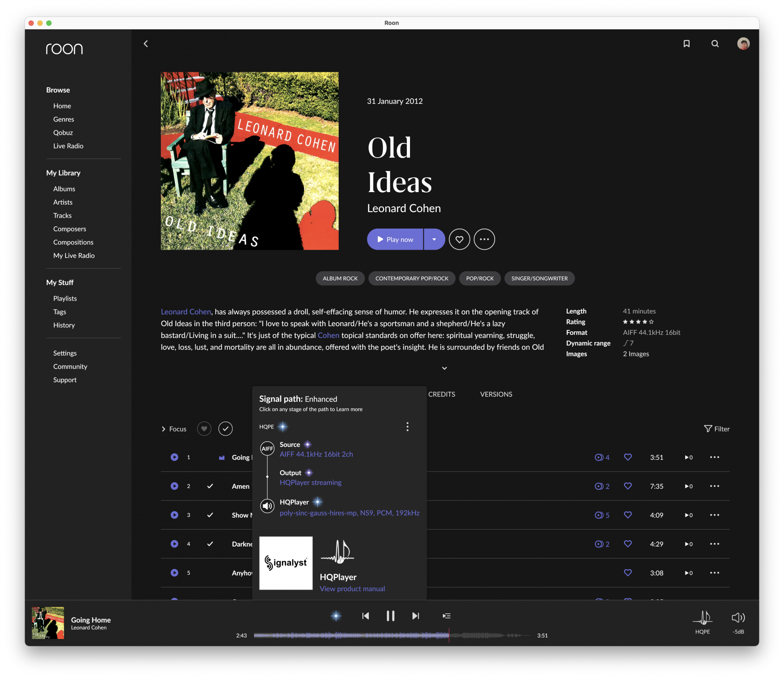Pause the current playback

[x=390, y=616]
